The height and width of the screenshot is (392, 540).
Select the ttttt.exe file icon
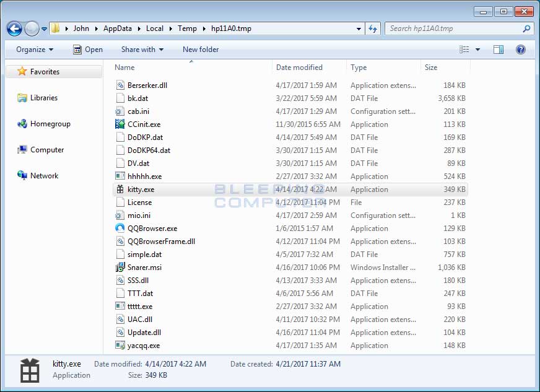click(x=120, y=306)
